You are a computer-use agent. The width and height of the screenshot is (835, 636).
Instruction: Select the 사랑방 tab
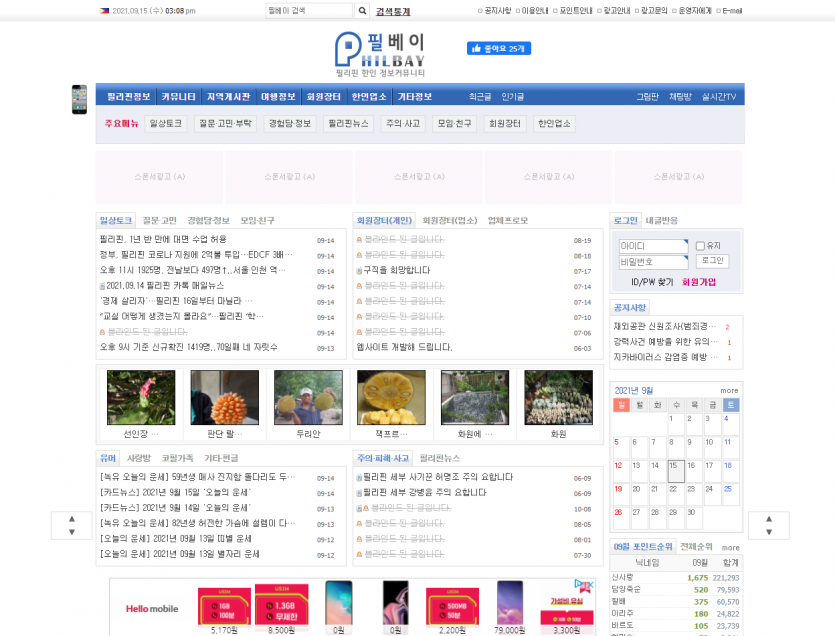(x=139, y=457)
